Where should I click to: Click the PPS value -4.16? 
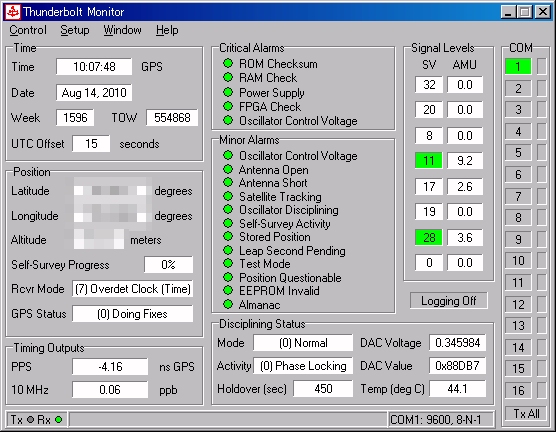pos(110,366)
